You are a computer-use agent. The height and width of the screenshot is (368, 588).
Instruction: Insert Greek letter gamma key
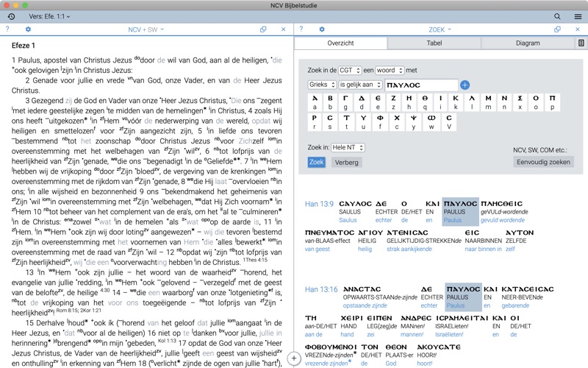(345, 102)
